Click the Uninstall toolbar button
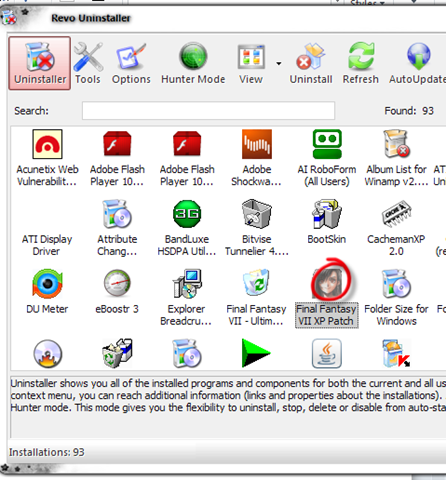 click(311, 63)
